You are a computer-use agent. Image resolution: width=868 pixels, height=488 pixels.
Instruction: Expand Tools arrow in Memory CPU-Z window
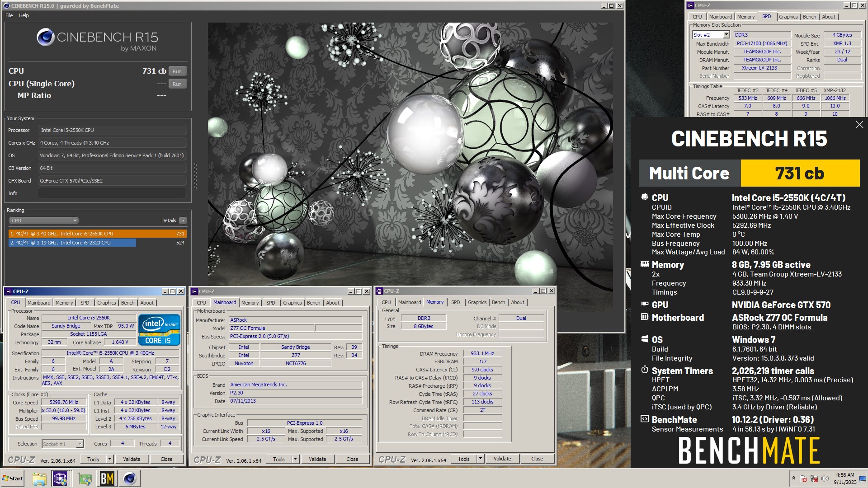click(x=480, y=459)
